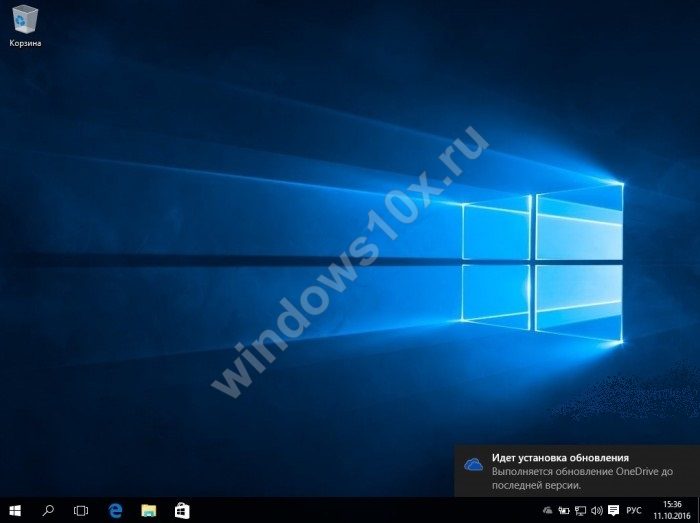Open the Windows Store from the taskbar
700x523 pixels.
pyautogui.click(x=182, y=510)
